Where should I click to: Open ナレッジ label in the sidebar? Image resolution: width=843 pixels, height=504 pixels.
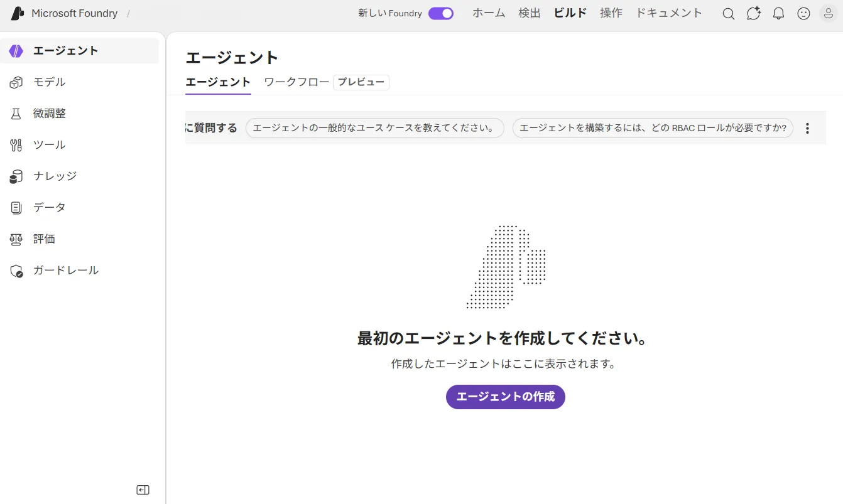tap(55, 176)
